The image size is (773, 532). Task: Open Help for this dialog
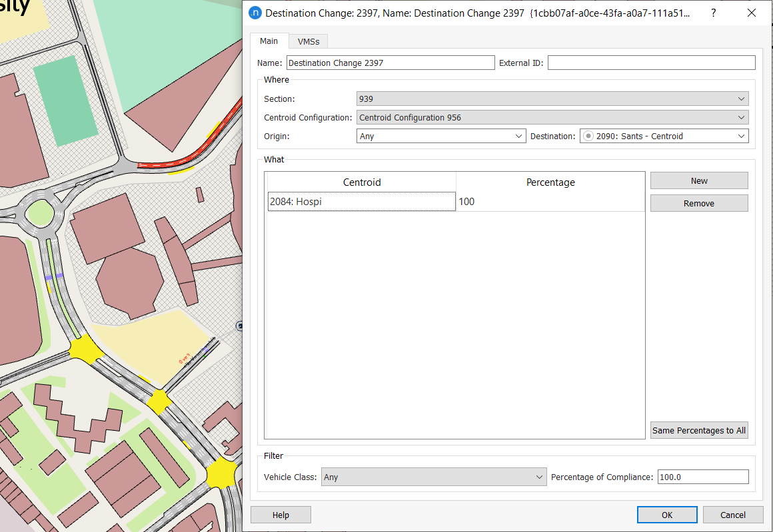click(x=281, y=515)
